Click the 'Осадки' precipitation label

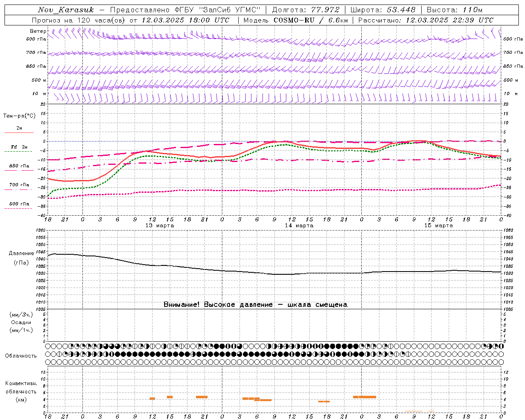click(21, 322)
